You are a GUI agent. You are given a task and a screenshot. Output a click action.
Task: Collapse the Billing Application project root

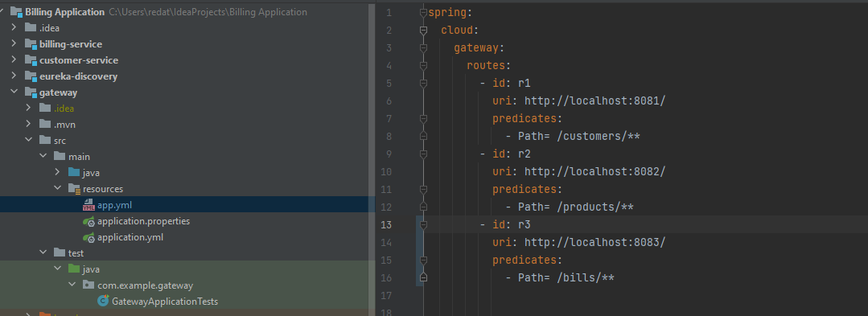2,11
